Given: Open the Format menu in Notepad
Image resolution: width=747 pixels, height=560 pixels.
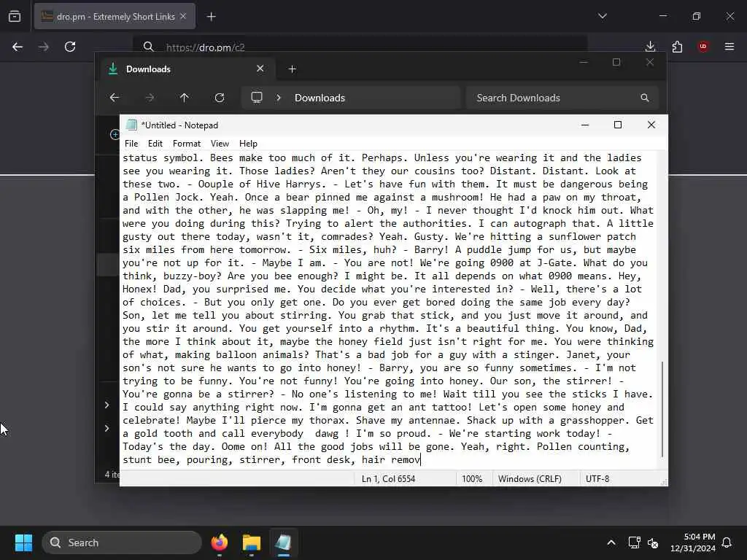Looking at the screenshot, I should 186,144.
